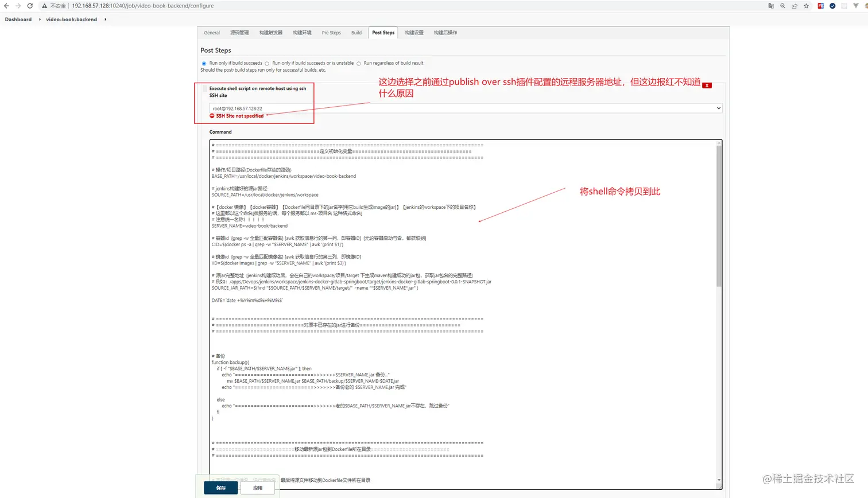Click the BASE_PATH line in the command
Screen dimensions: 868x498
(284, 176)
